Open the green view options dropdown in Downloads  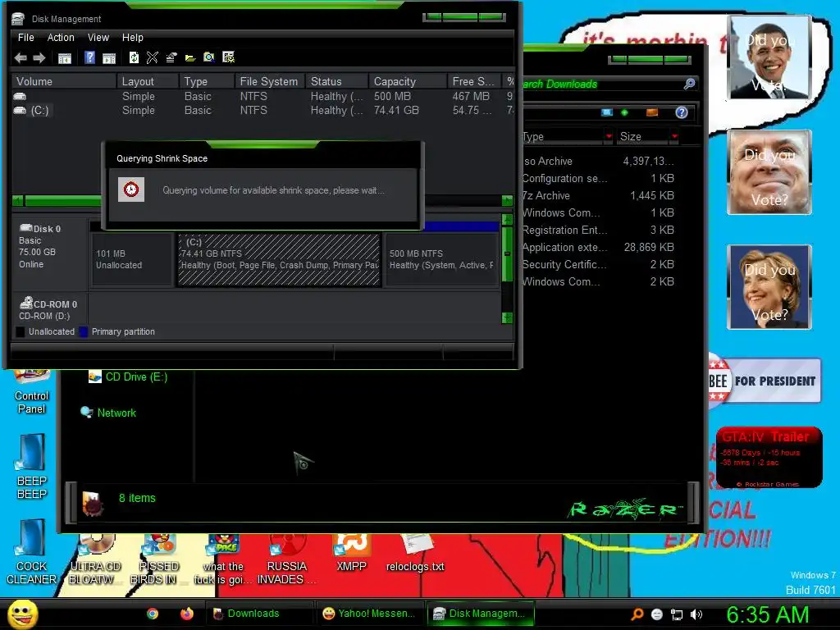624,112
